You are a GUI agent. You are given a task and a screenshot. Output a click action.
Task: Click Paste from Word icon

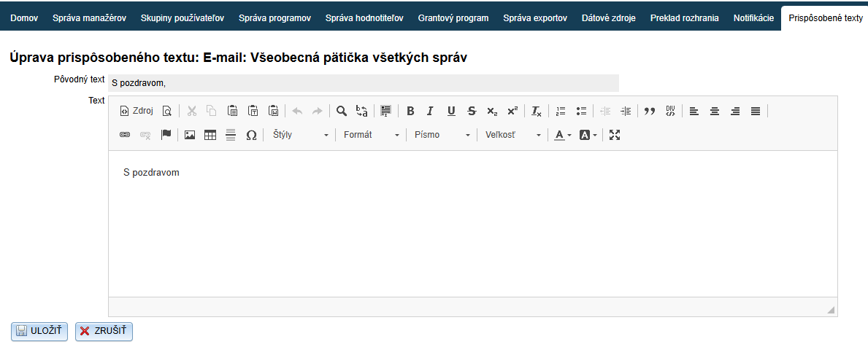274,111
